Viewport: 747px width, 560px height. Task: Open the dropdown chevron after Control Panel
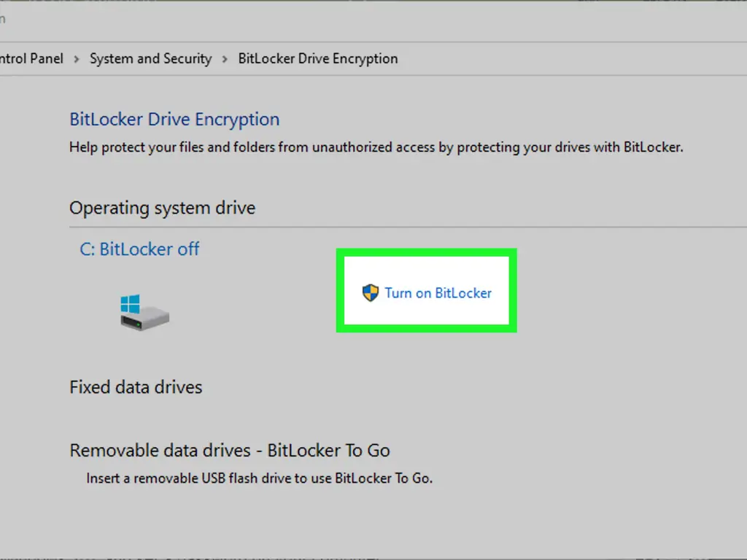click(x=77, y=59)
